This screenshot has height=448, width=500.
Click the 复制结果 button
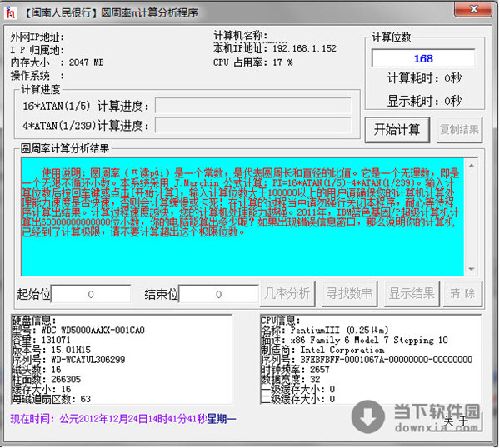point(459,130)
